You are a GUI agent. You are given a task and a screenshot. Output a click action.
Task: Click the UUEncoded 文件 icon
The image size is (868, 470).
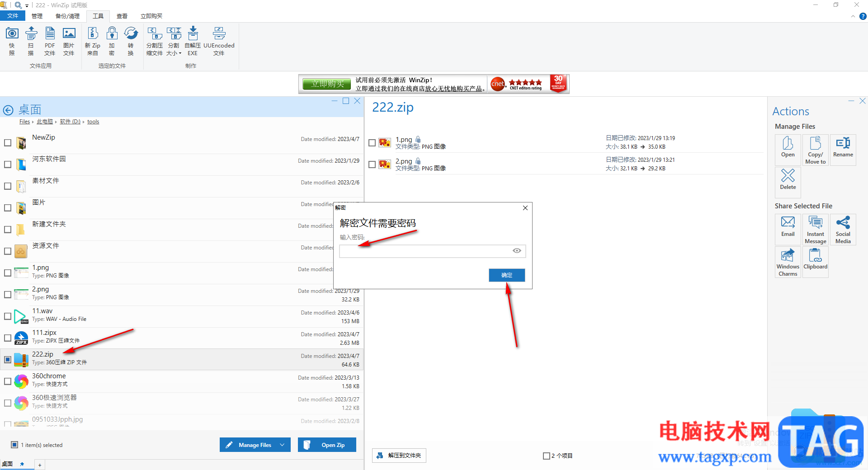tap(219, 41)
